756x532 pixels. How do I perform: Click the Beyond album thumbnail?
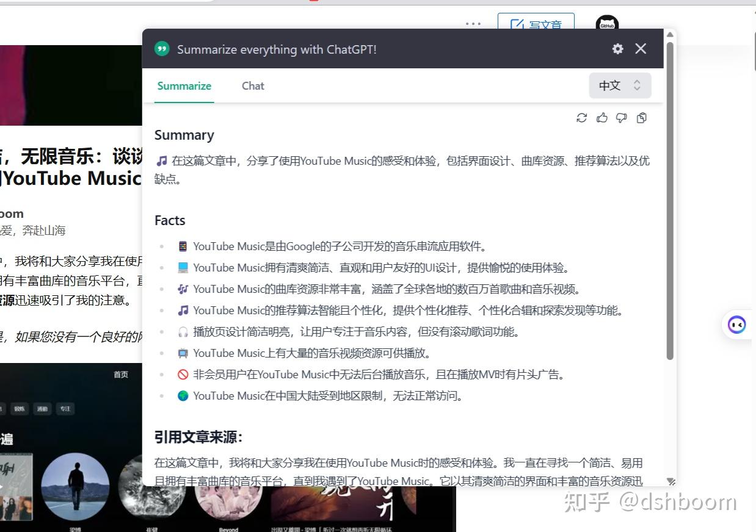(x=228, y=503)
